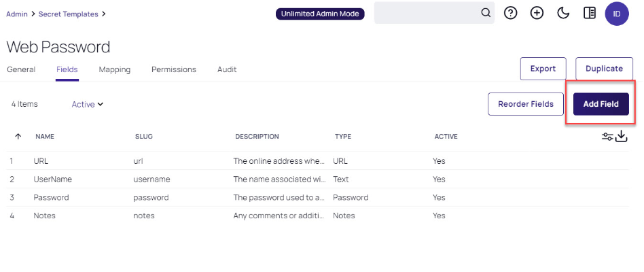
Task: Click the download grid icon
Action: tap(622, 137)
